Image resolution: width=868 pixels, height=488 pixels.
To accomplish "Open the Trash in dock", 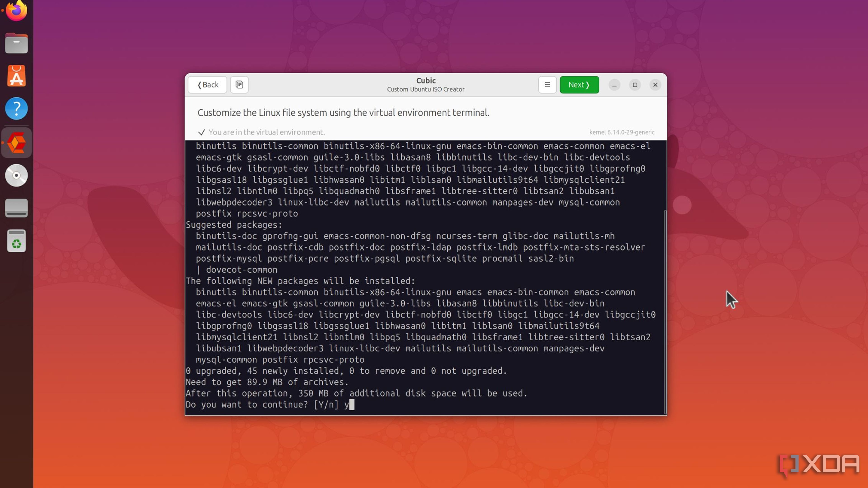I will 16,241.
